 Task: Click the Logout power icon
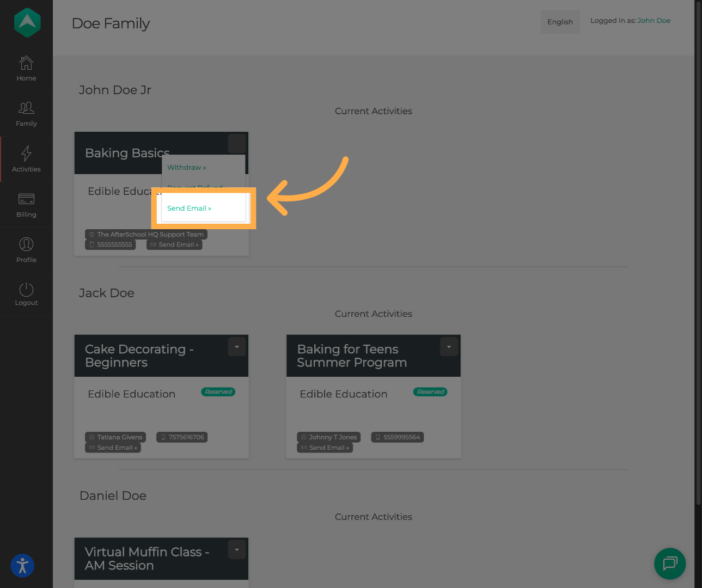26,290
